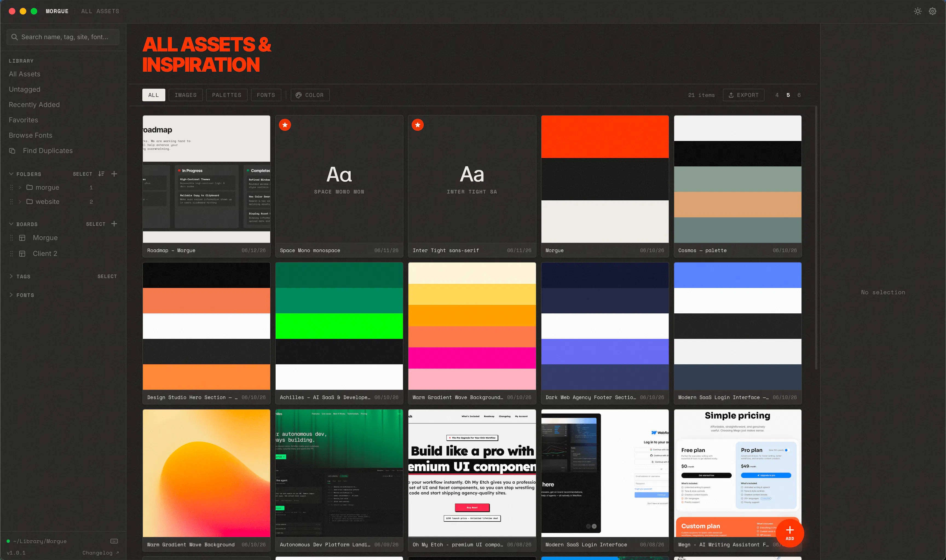
Task: Expand the morgue folder chevron
Action: [x=20, y=187]
